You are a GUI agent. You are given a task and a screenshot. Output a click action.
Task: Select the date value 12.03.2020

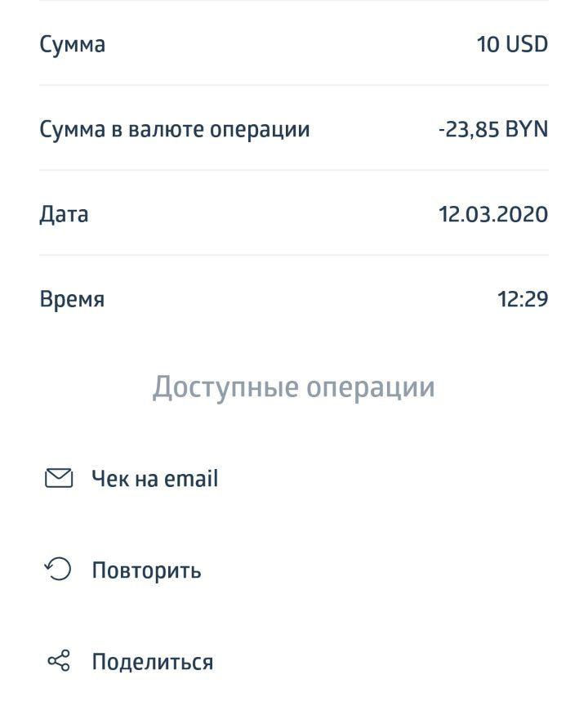click(493, 214)
